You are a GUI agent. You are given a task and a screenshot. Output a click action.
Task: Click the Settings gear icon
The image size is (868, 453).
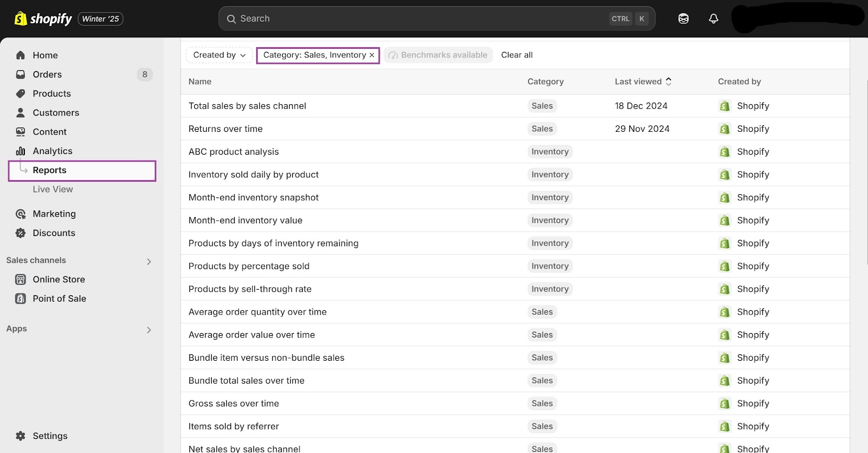click(21, 436)
